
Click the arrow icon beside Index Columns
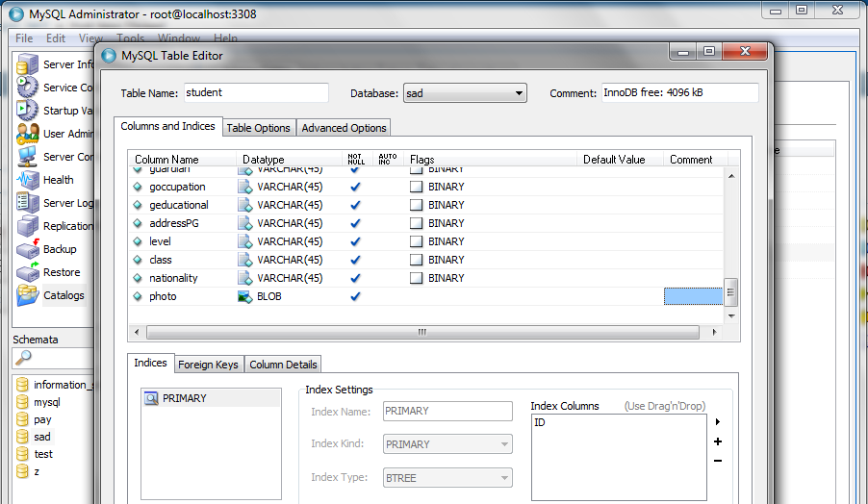pos(718,421)
